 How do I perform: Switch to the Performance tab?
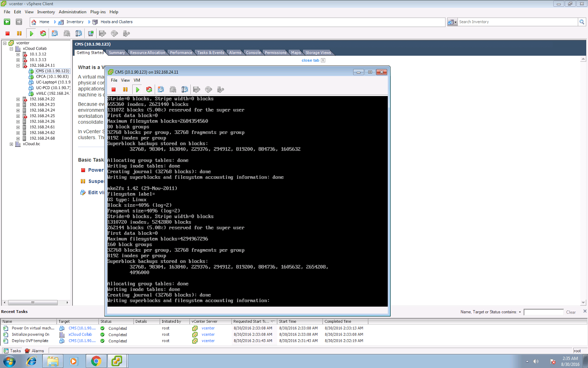coord(181,52)
